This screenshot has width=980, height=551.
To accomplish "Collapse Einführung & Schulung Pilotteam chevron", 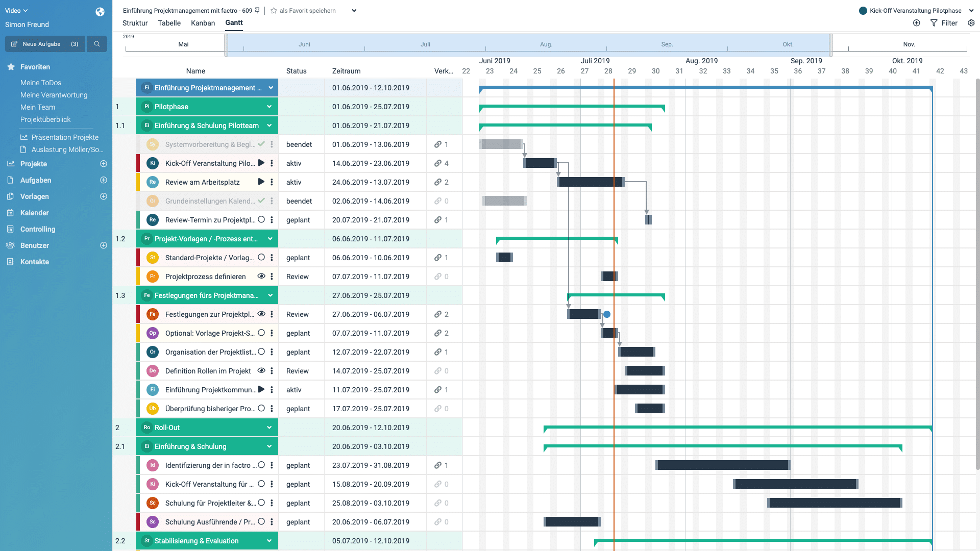I will click(x=269, y=126).
